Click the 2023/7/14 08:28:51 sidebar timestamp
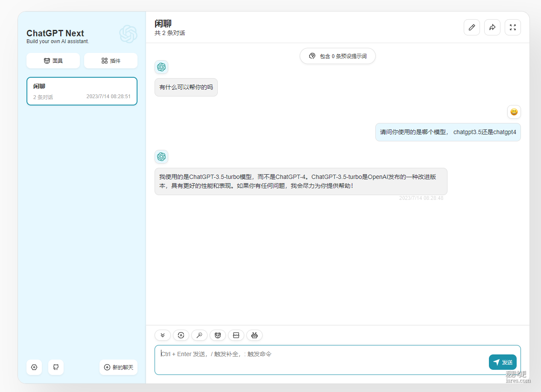Screen dimensions: 541x392 coord(108,97)
